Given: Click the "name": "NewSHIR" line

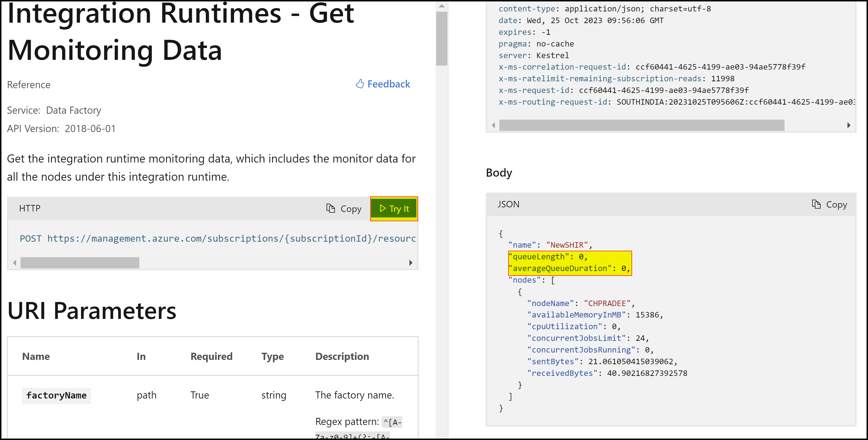Looking at the screenshot, I should [550, 245].
